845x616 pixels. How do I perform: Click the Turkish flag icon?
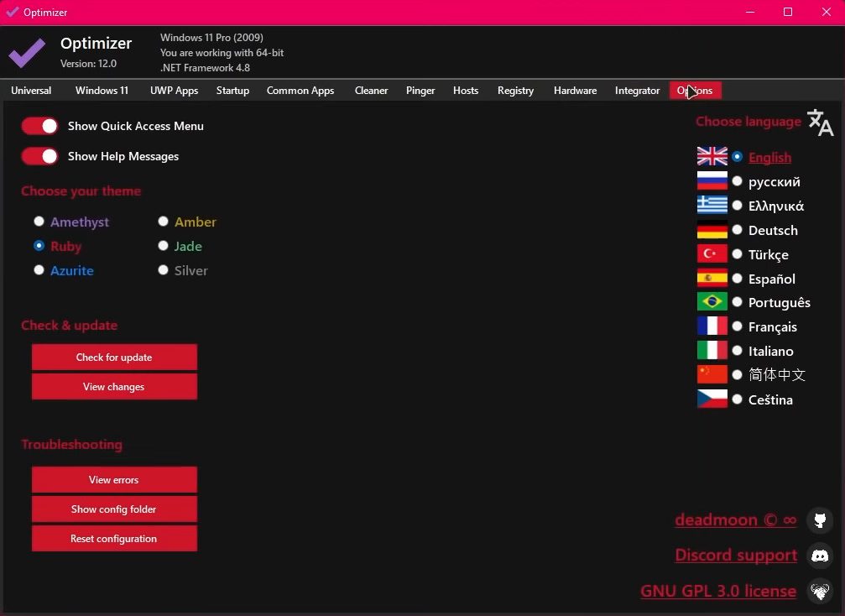tap(712, 253)
